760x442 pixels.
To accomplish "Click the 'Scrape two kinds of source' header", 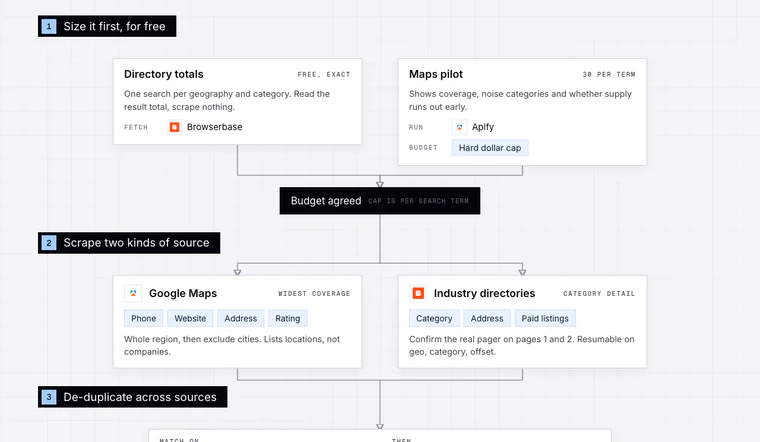I will click(x=129, y=243).
